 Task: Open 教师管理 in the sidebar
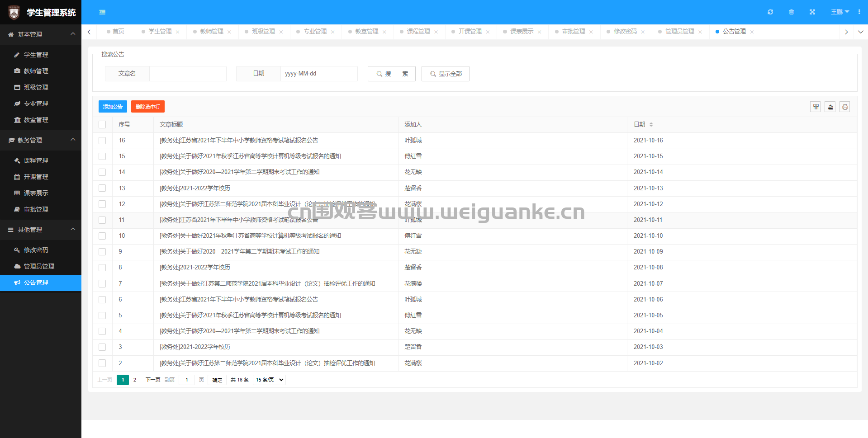(41, 71)
